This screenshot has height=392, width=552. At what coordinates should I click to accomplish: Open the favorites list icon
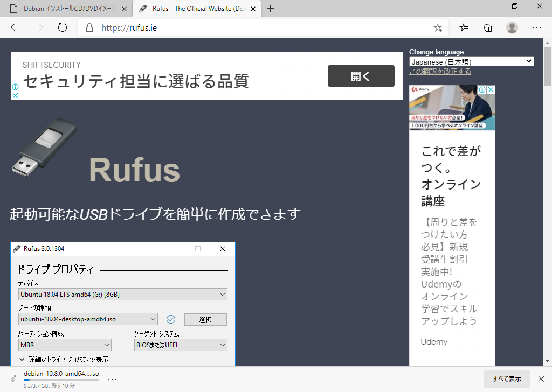[x=464, y=27]
